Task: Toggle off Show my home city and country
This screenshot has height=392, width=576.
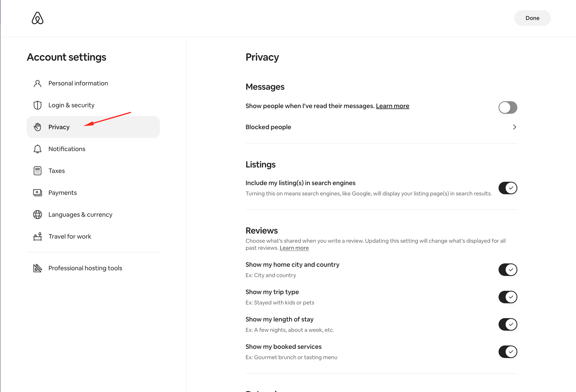Action: (x=508, y=270)
